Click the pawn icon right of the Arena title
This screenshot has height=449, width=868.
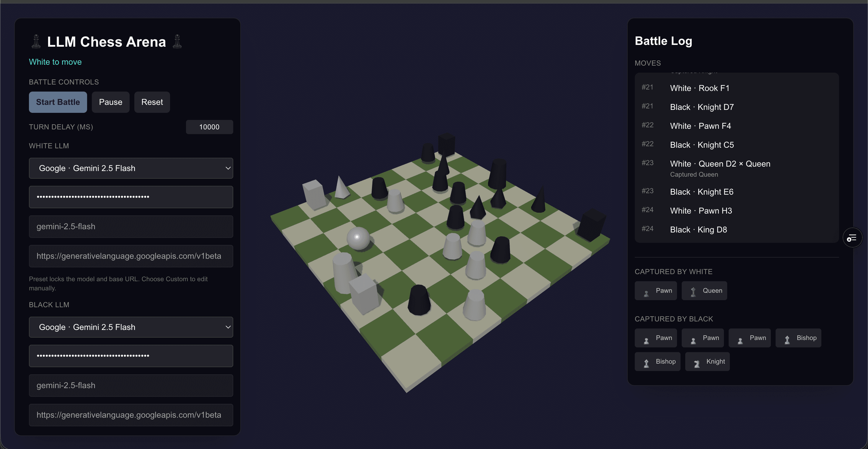(177, 42)
